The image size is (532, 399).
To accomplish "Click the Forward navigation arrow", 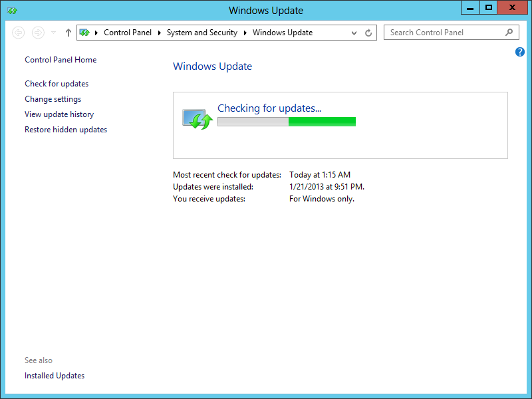I will [38, 33].
